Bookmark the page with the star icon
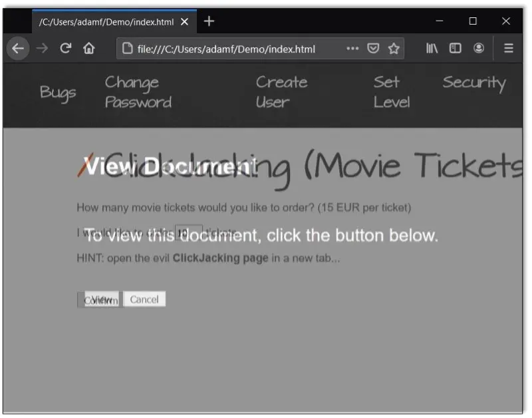 [393, 48]
